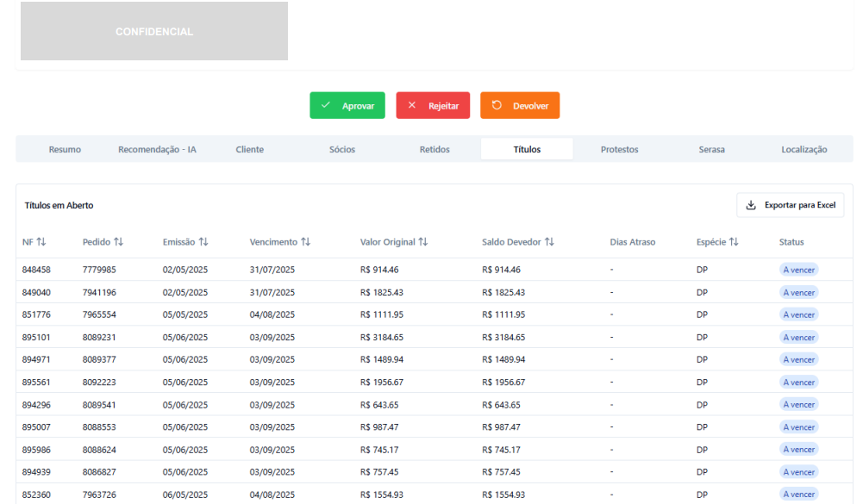This screenshot has width=863, height=504.
Task: Click the red Rejeitar button
Action: 433,105
